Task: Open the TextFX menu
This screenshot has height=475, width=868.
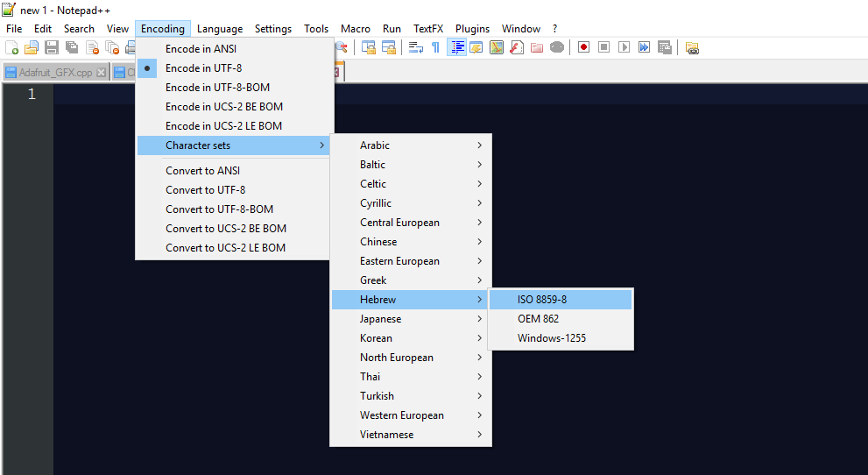Action: 428,29
